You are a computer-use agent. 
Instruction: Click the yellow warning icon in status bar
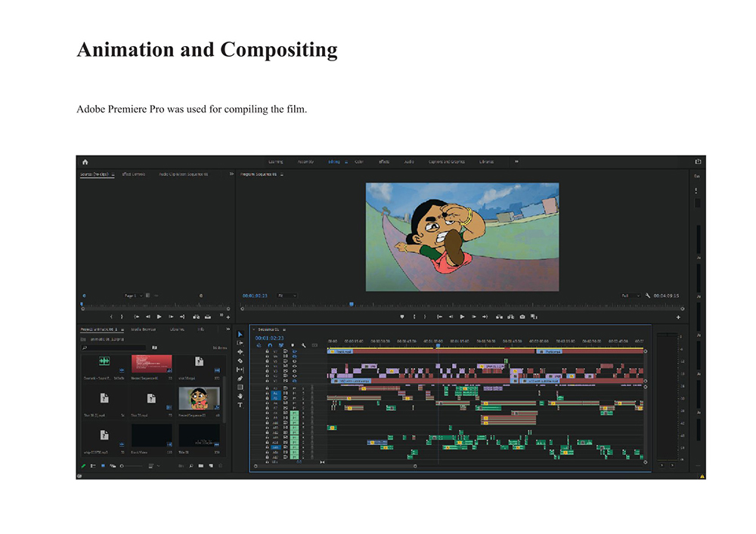[702, 476]
